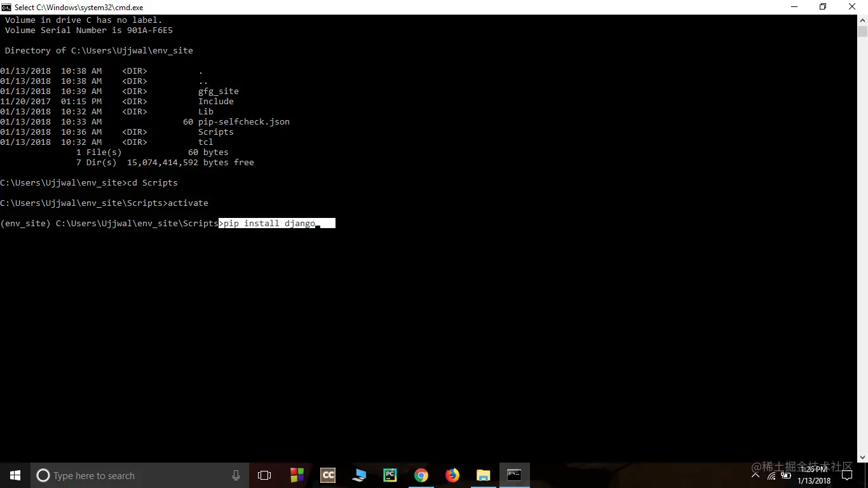
Task: Click the 'activate' command text
Action: point(188,203)
